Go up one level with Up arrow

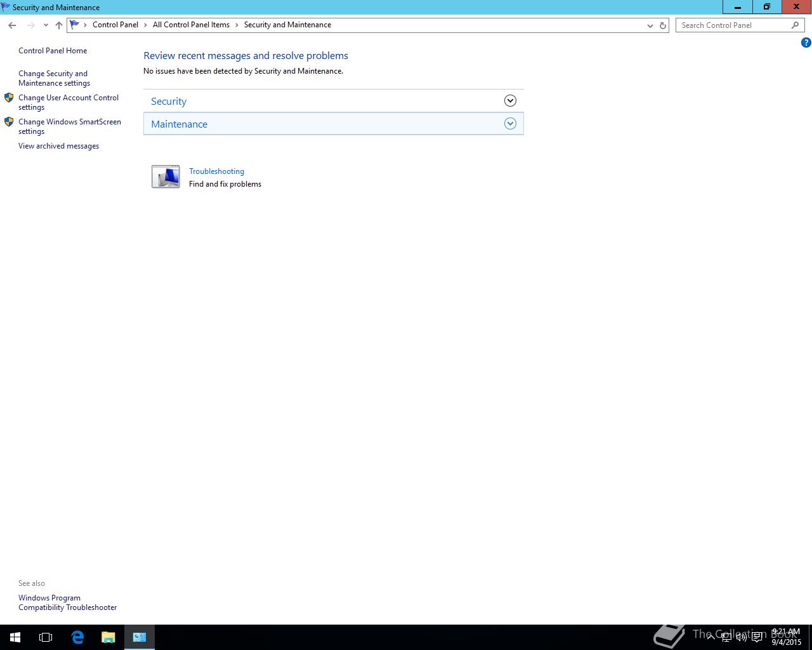pyautogui.click(x=58, y=25)
